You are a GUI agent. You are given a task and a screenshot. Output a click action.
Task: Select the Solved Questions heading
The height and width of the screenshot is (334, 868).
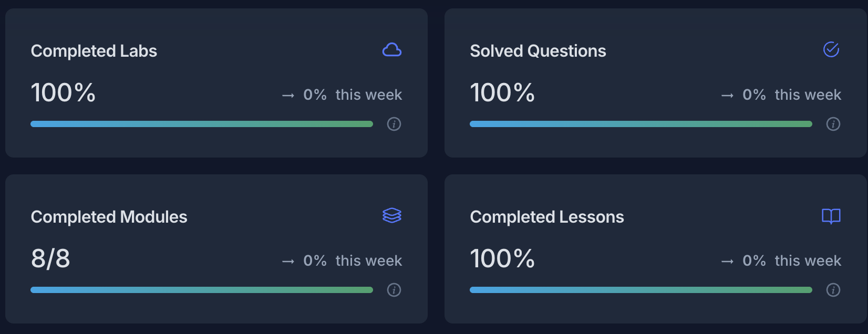[538, 51]
